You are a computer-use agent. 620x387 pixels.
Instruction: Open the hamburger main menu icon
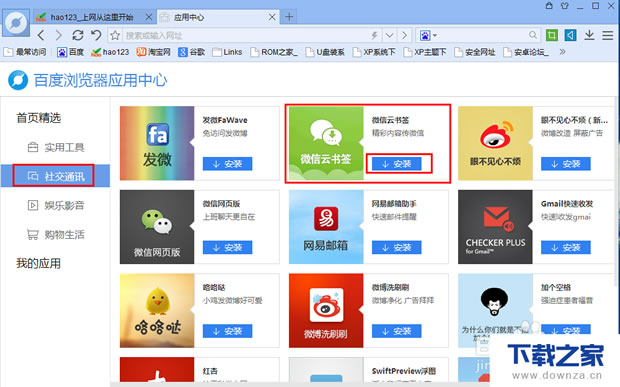coord(608,35)
